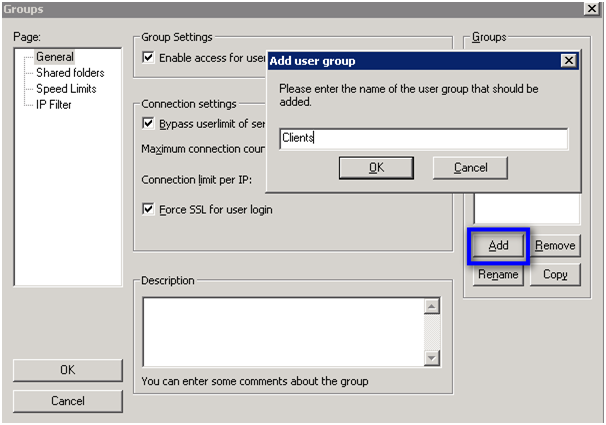Click the Copy group button
The image size is (606, 425).
click(x=555, y=275)
